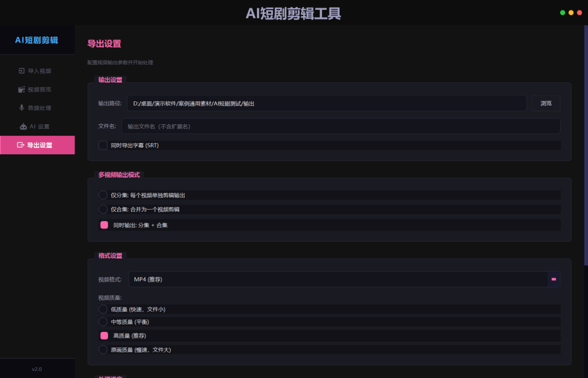Click the 导出设置 export icon in sidebar
Viewport: 588px width, 378px height.
(x=21, y=145)
